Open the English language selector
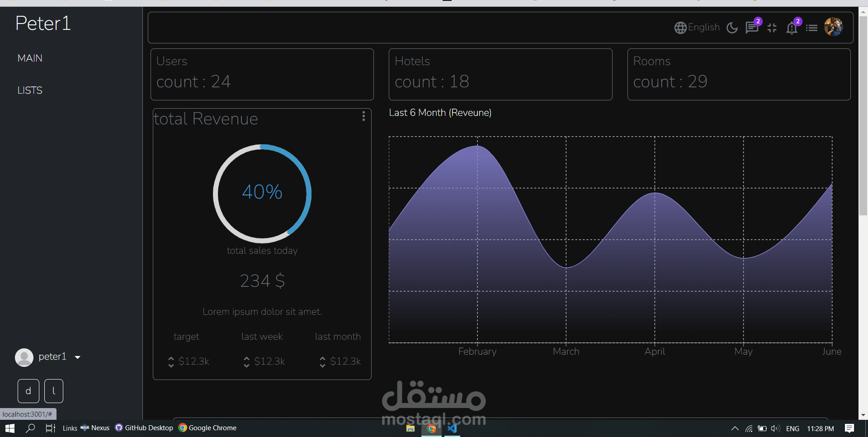The height and width of the screenshot is (437, 868). click(x=703, y=27)
